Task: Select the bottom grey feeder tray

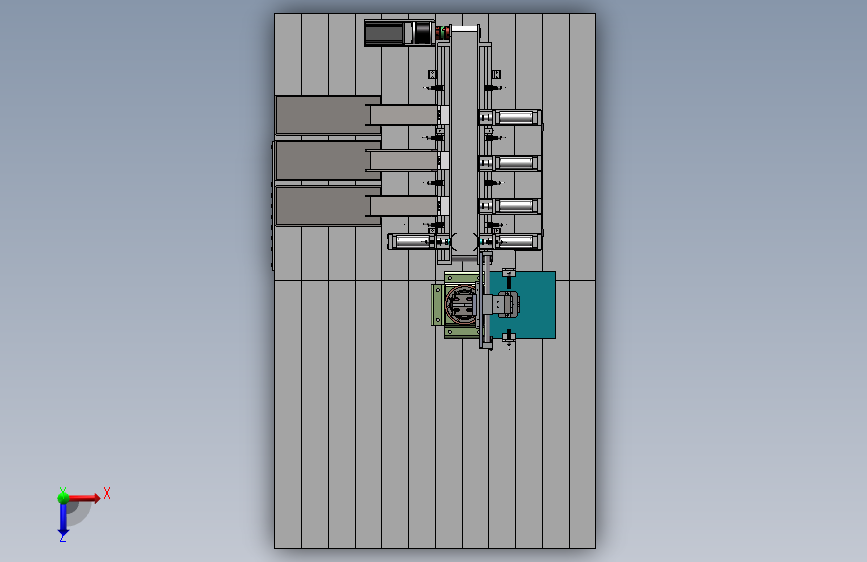Action: point(328,206)
